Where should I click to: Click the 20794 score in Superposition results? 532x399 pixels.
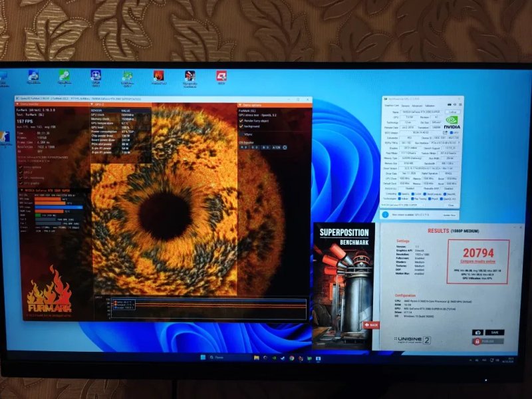tap(478, 253)
